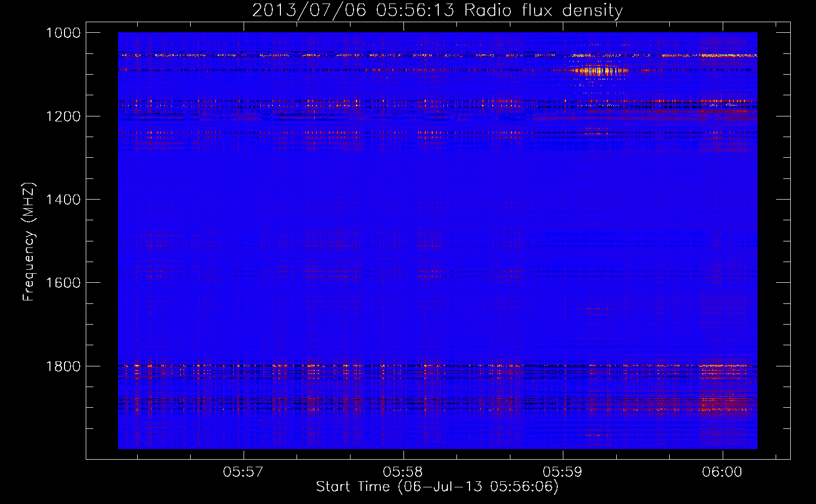Click the 1200 frequency tick label
This screenshot has height=504, width=816.
(64, 116)
